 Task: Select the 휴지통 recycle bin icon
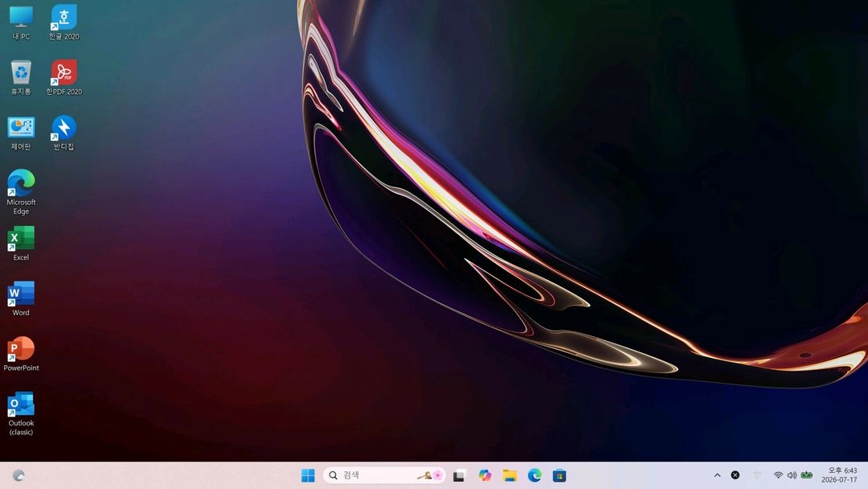click(x=21, y=77)
